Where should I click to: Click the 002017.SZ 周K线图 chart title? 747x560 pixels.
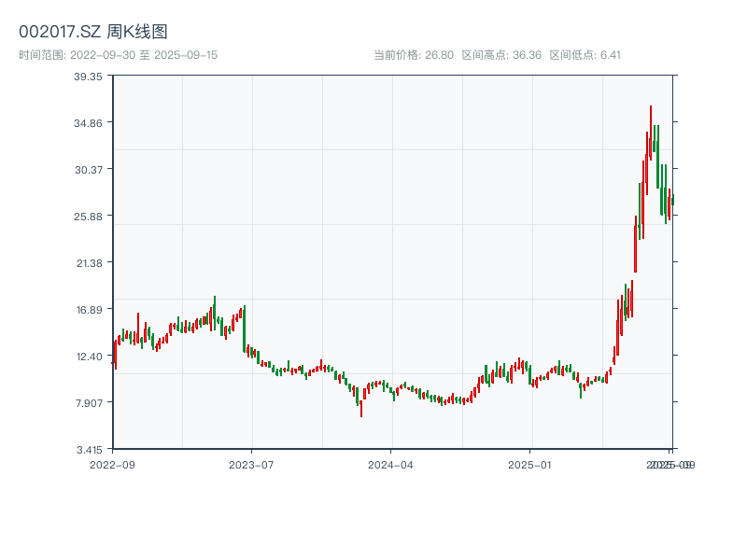coord(93,32)
